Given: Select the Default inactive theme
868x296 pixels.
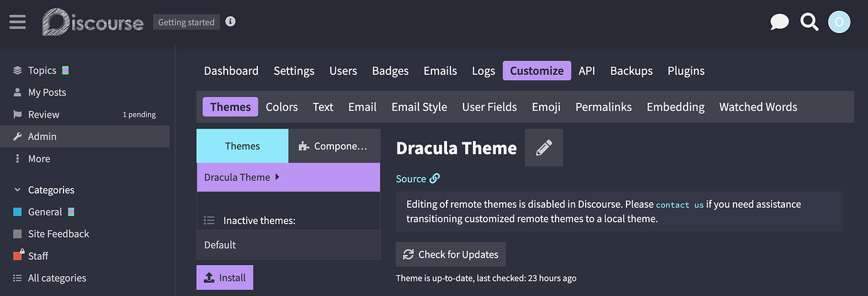Looking at the screenshot, I should point(220,245).
